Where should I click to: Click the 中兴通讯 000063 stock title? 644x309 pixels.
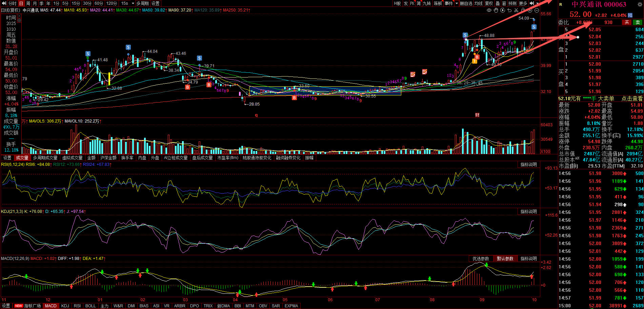click(x=599, y=4)
